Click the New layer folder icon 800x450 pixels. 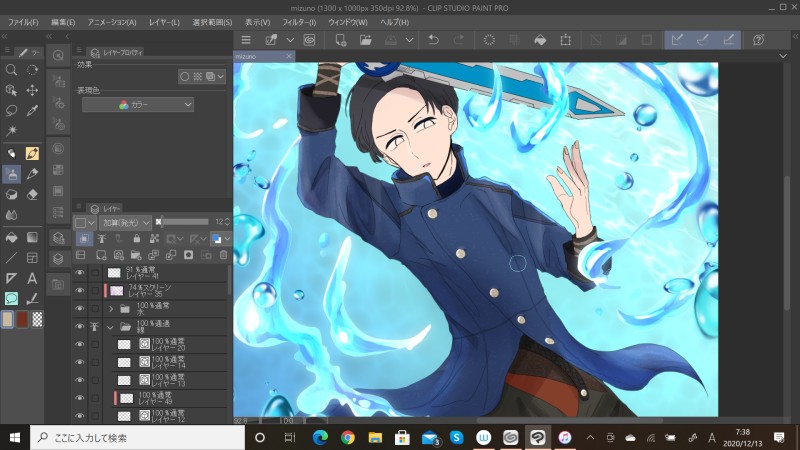136,255
